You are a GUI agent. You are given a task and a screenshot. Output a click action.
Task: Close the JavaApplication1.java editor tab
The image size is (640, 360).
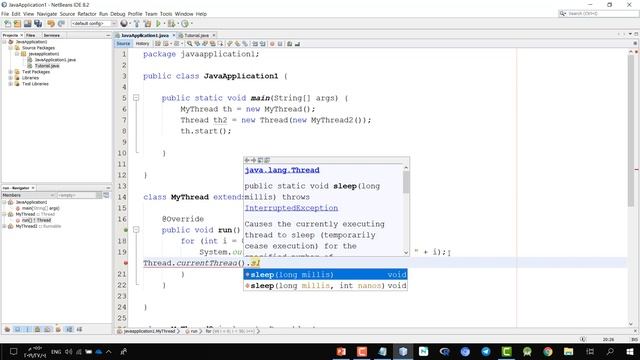pos(174,36)
